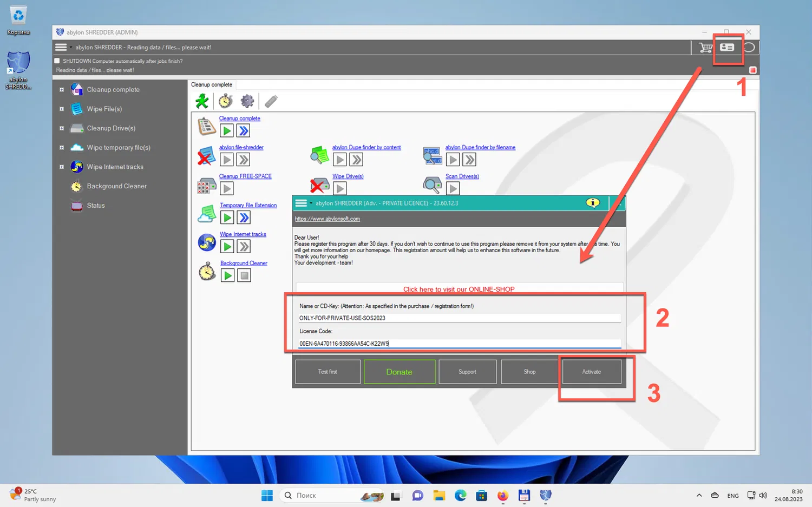This screenshot has width=812, height=507.
Task: Open the https://www.abylonsoft.com link
Action: (328, 219)
